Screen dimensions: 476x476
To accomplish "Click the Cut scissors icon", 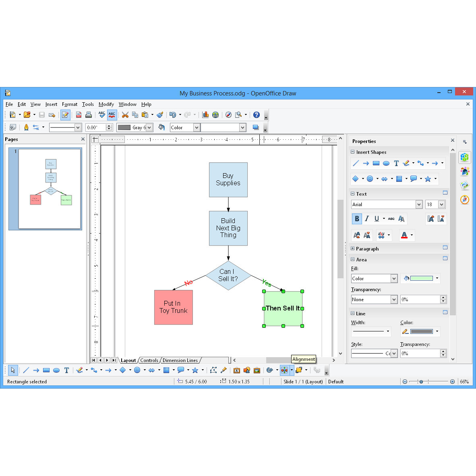I will pos(125,115).
